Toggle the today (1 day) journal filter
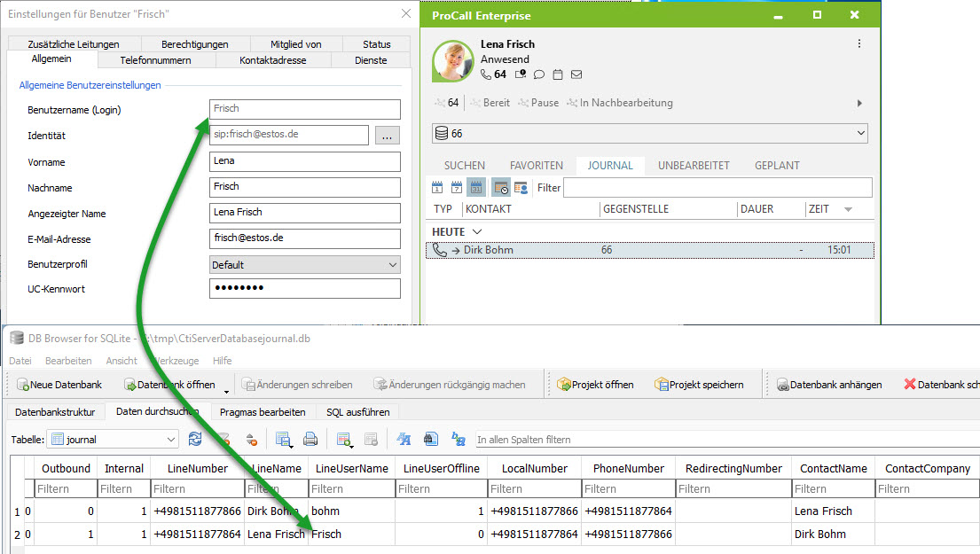 point(437,188)
